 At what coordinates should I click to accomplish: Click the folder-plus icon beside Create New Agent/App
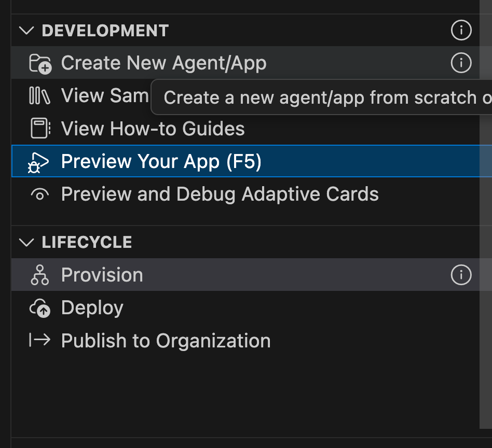(40, 63)
